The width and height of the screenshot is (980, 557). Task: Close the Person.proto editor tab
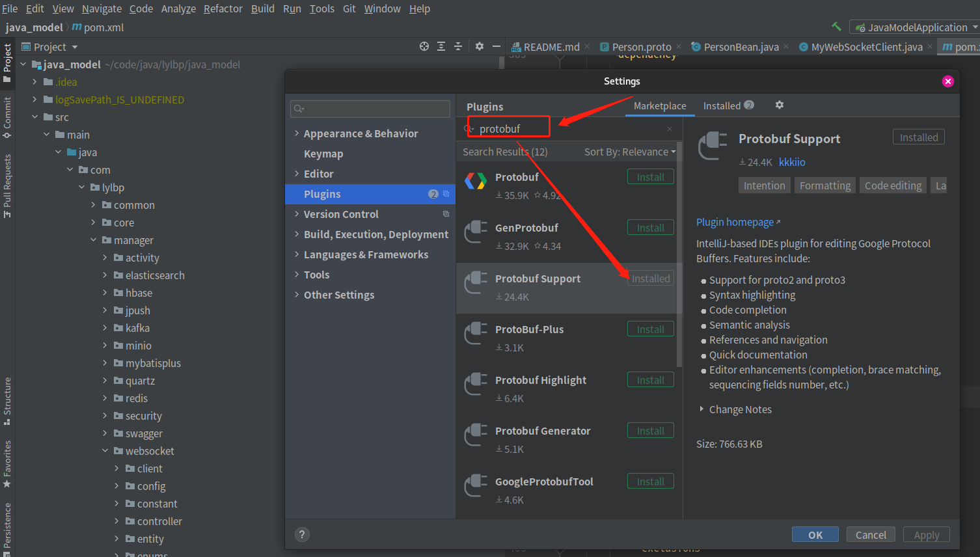pyautogui.click(x=679, y=46)
